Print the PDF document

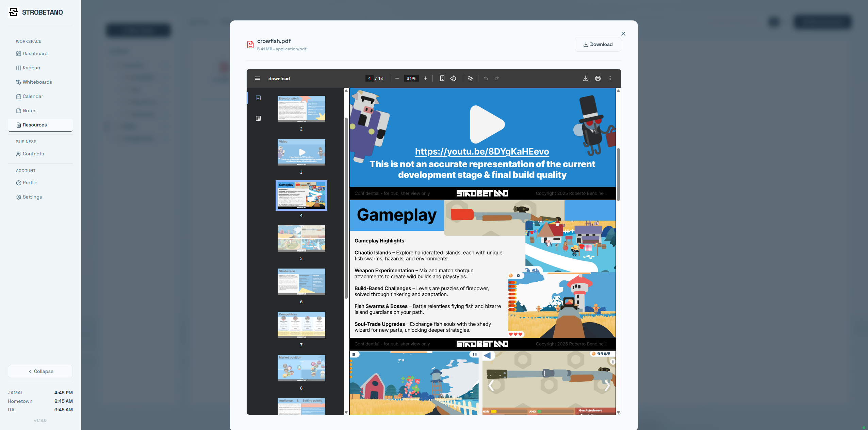[x=597, y=78]
